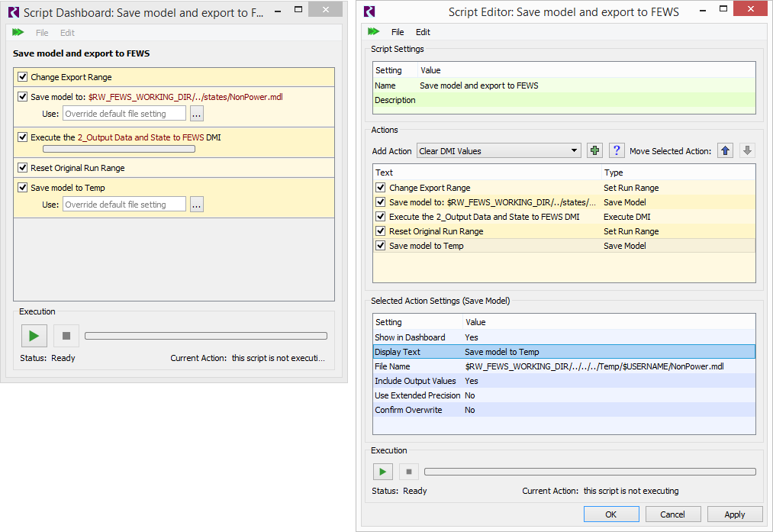
Task: Click Script Editor stop button
Action: (409, 472)
